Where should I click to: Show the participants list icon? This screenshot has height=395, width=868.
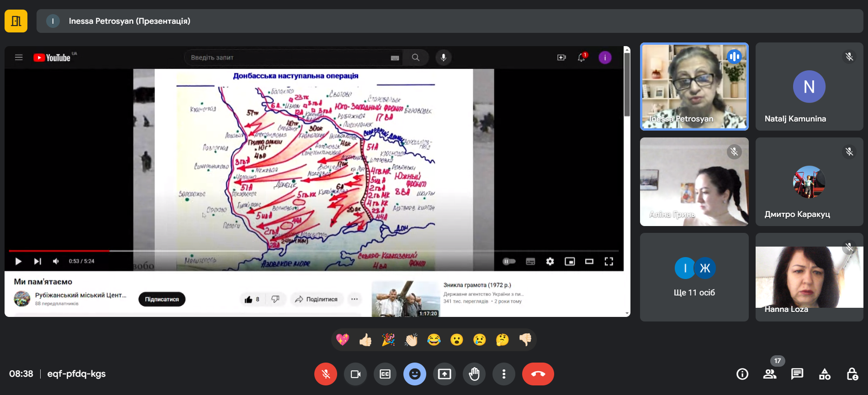pos(770,374)
